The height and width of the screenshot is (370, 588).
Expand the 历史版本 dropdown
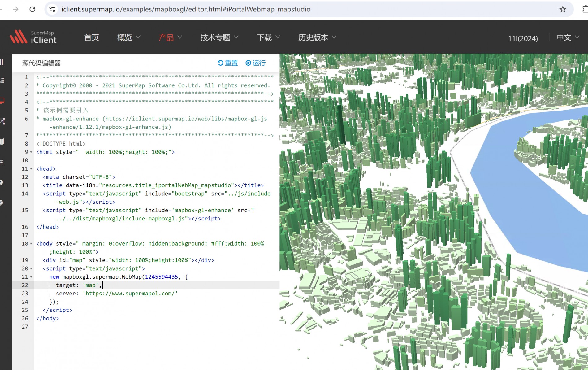click(x=317, y=37)
